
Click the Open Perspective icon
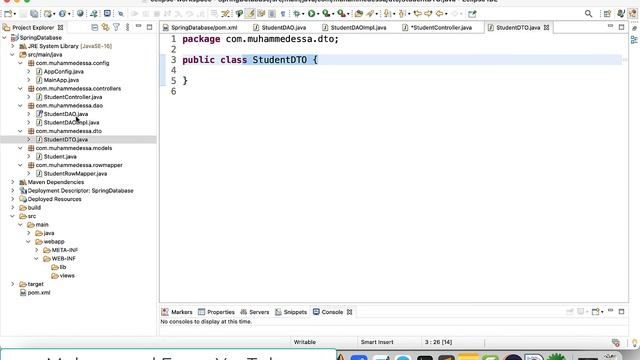607,14
